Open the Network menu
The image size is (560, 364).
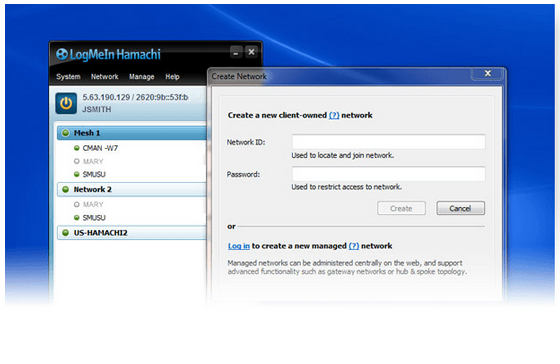pyautogui.click(x=105, y=77)
